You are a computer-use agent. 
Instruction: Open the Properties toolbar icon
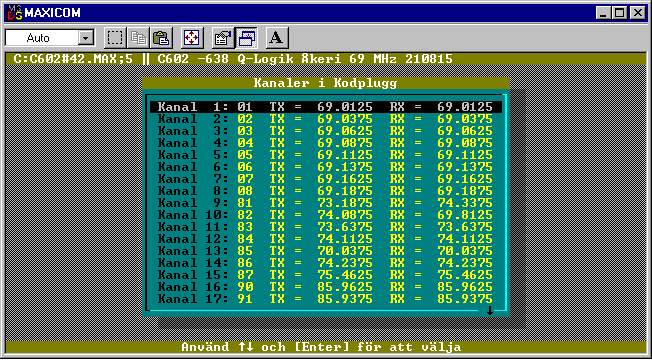tap(223, 38)
